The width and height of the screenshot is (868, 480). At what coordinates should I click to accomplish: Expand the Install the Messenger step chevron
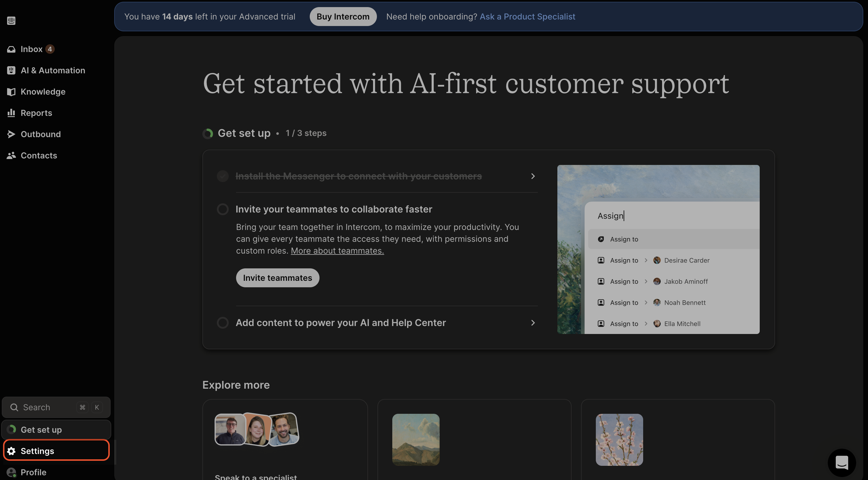[x=533, y=176]
